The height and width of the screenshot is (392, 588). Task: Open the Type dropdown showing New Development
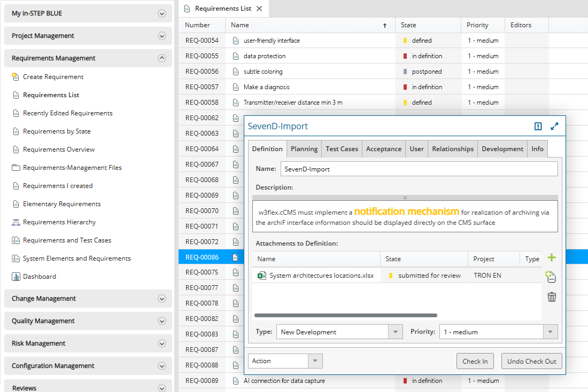point(396,332)
